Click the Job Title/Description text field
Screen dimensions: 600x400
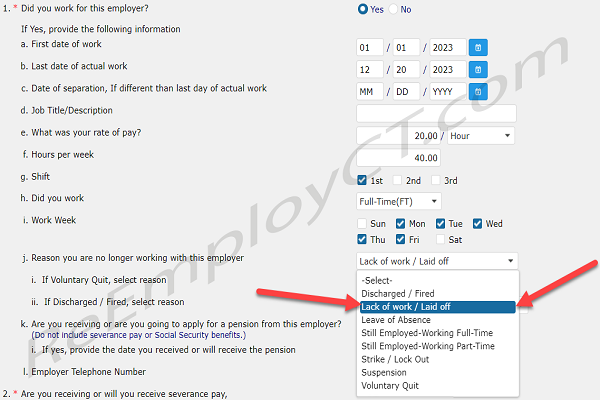click(x=436, y=113)
